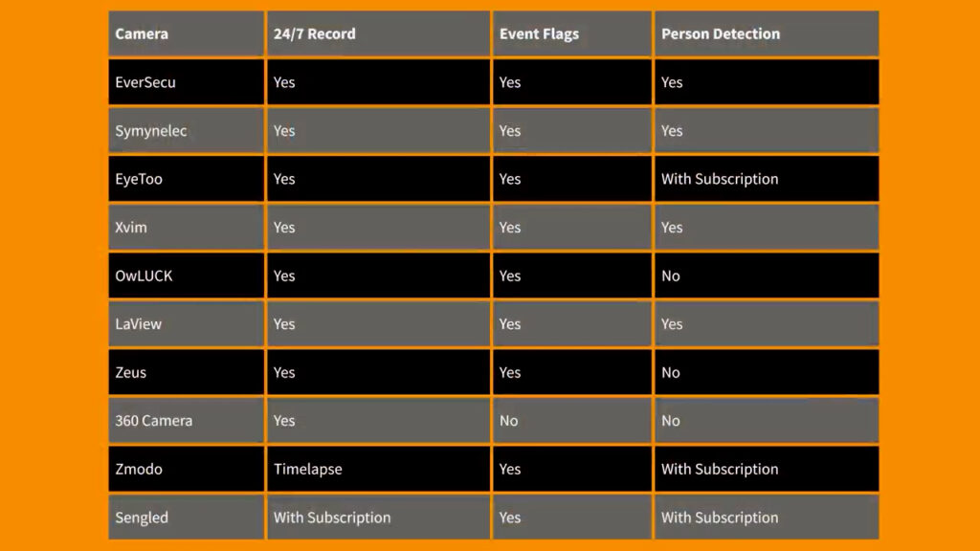Select the EyeToo row name cell
Image resolution: width=980 pixels, height=551 pixels.
(x=139, y=179)
